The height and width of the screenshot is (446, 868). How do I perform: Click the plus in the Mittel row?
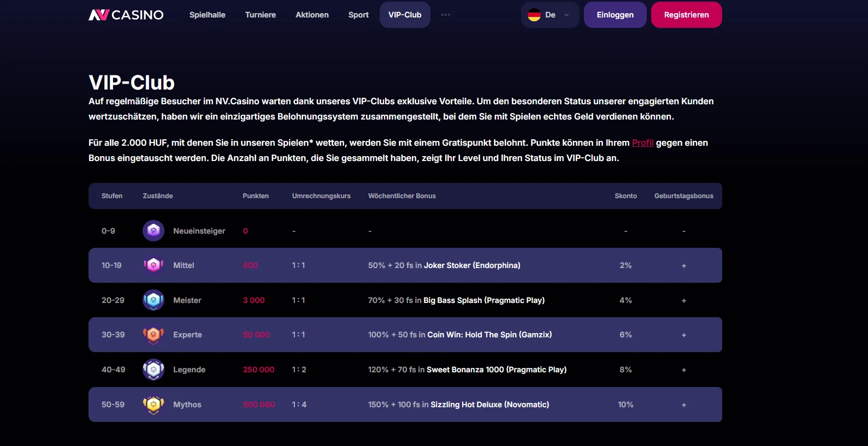coord(684,266)
